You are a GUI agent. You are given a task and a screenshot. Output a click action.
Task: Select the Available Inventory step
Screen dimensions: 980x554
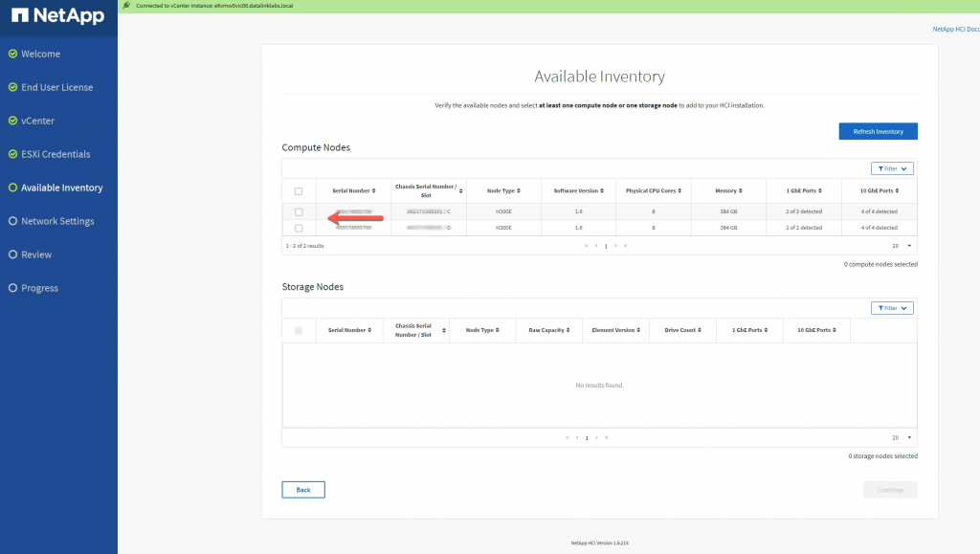[x=56, y=188]
